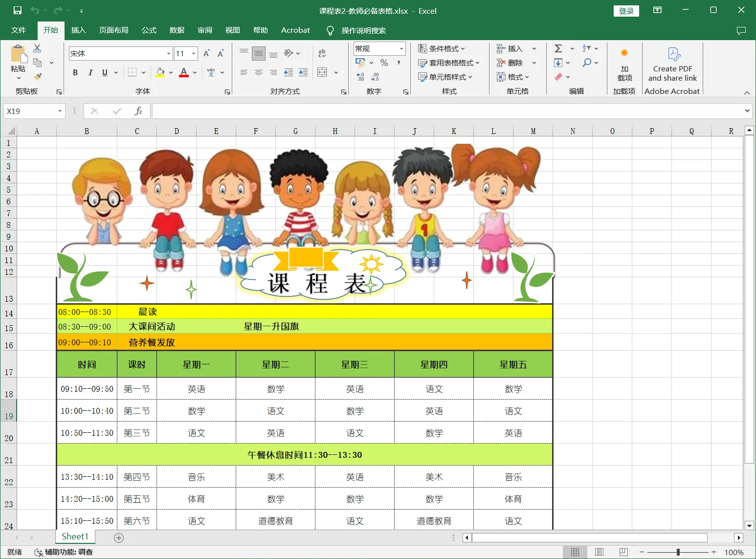756x559 pixels.
Task: Click the Increase Font Size icon
Action: (206, 53)
